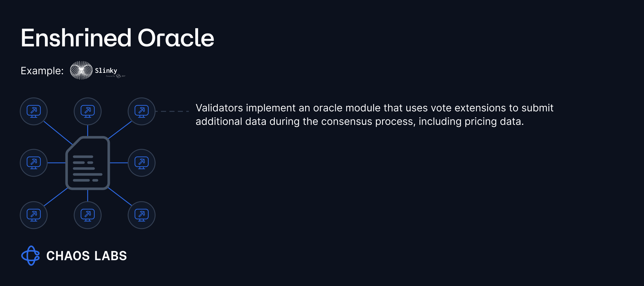Click the Slinky name text
This screenshot has height=286, width=644.
coord(106,70)
